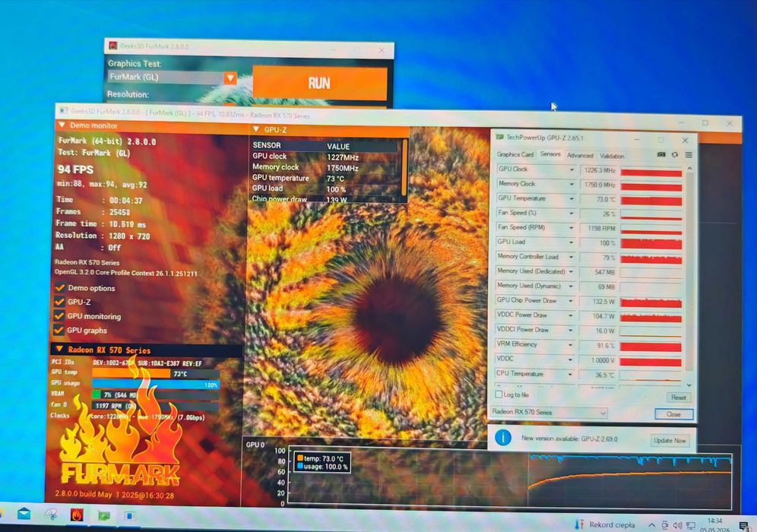Open the VDDCI Power Draw dropdown
This screenshot has height=532, width=757.
tap(571, 330)
